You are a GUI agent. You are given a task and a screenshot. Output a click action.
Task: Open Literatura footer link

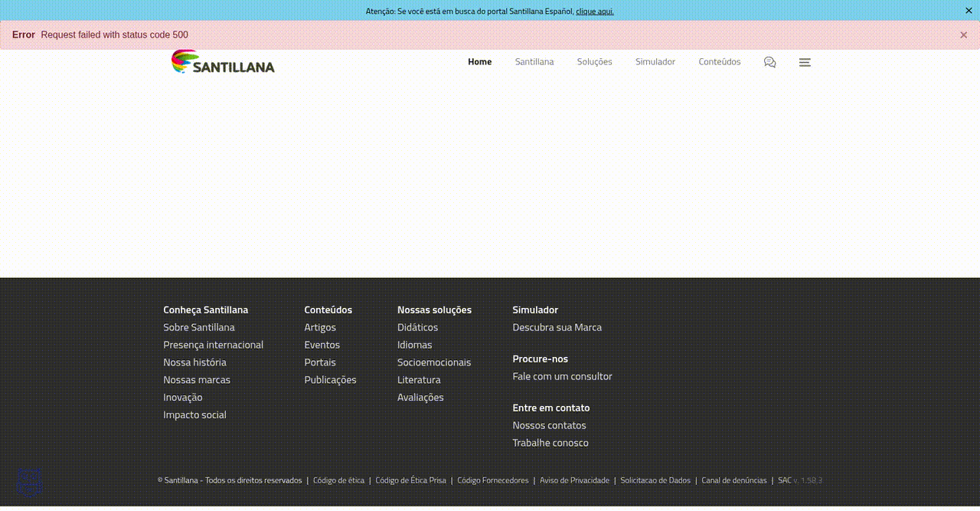[419, 380]
